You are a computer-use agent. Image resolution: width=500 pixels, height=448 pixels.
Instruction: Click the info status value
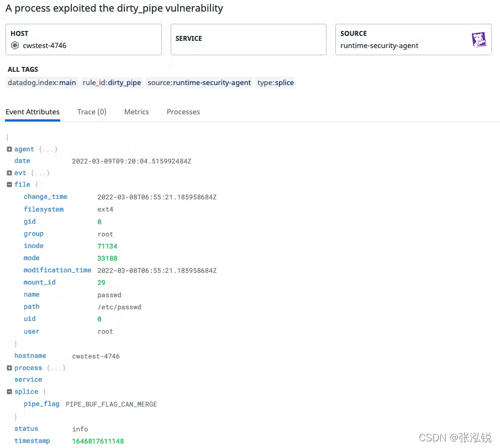pos(80,429)
